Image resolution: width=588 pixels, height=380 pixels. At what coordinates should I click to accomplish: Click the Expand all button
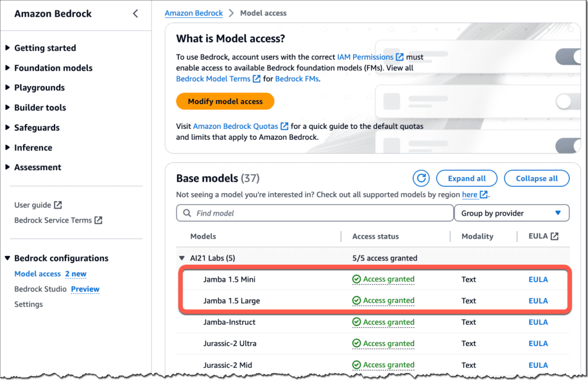click(x=466, y=178)
